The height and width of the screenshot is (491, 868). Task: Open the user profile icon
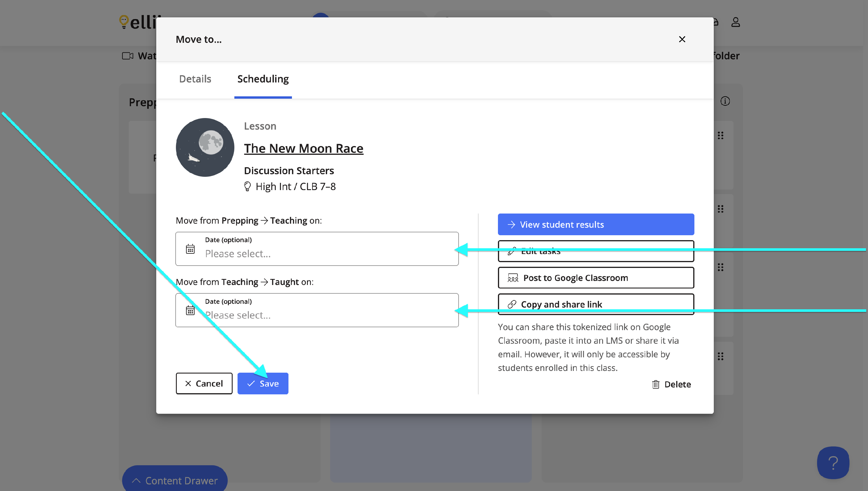(735, 22)
